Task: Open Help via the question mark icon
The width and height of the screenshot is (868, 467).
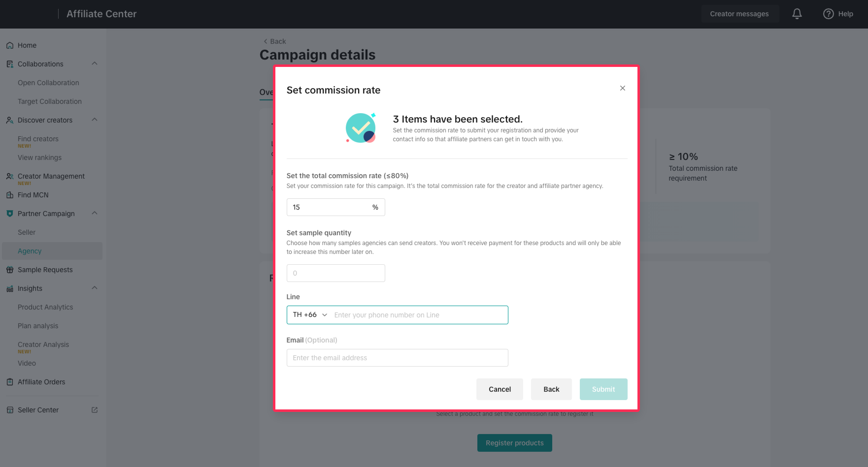Action: (828, 14)
